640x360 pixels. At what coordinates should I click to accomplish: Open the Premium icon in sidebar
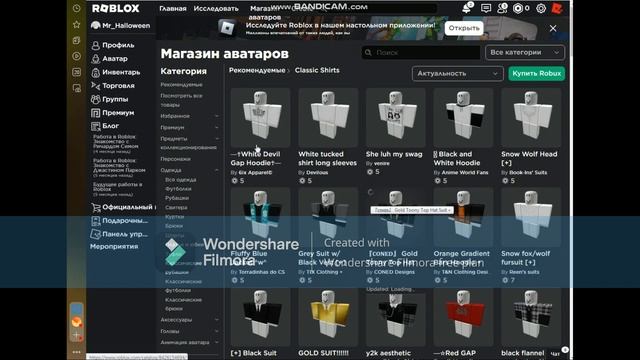[96, 113]
